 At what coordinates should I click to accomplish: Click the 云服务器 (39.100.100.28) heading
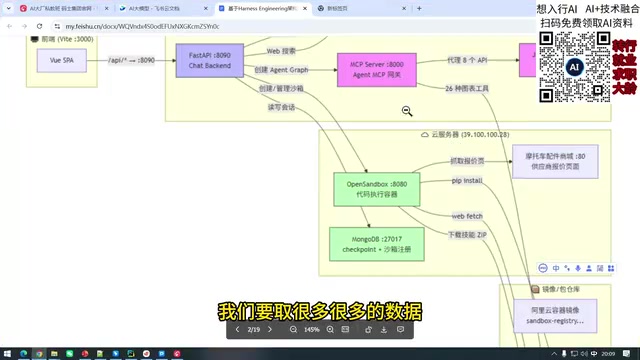[x=465, y=134]
